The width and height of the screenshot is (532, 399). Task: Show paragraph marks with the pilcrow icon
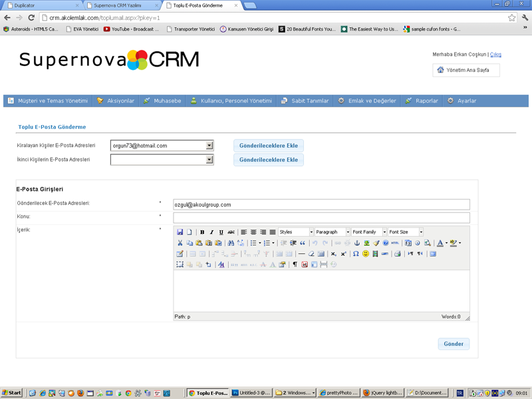tap(295, 264)
